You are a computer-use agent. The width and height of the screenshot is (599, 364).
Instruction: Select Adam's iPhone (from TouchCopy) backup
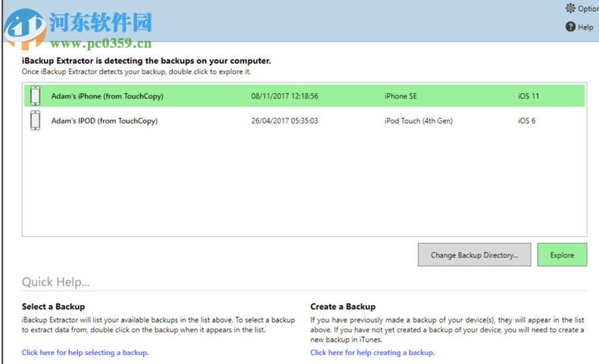(x=304, y=96)
